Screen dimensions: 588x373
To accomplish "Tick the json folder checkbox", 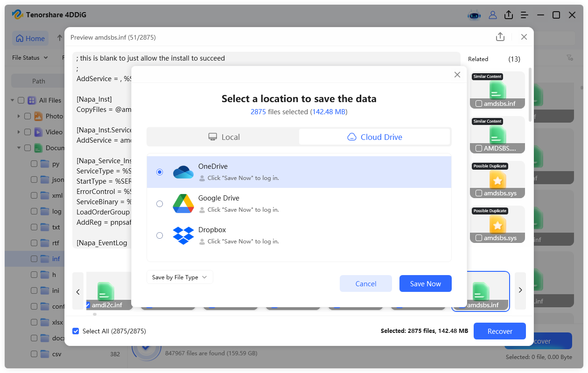I will coord(34,180).
